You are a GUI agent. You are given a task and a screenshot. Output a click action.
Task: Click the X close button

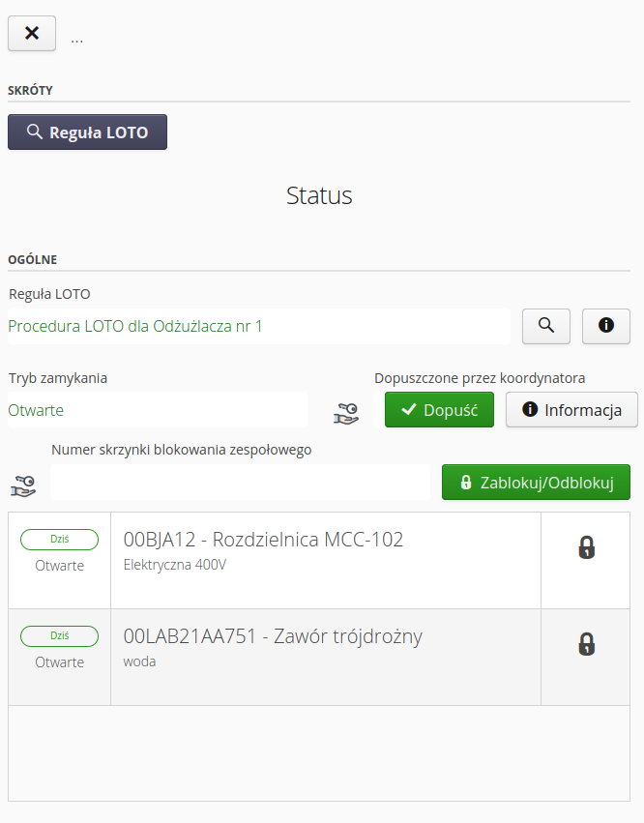click(x=32, y=33)
